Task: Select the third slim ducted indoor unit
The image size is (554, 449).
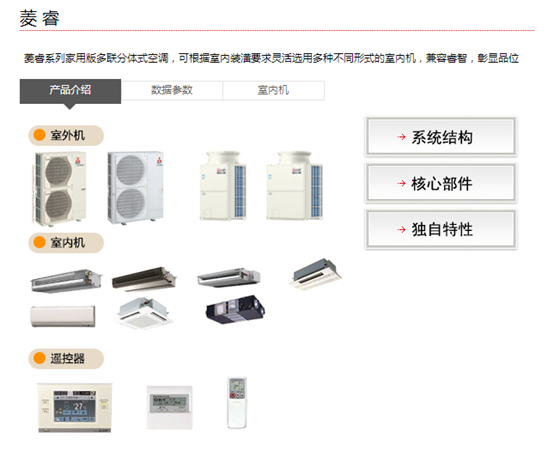Action: tap(229, 278)
